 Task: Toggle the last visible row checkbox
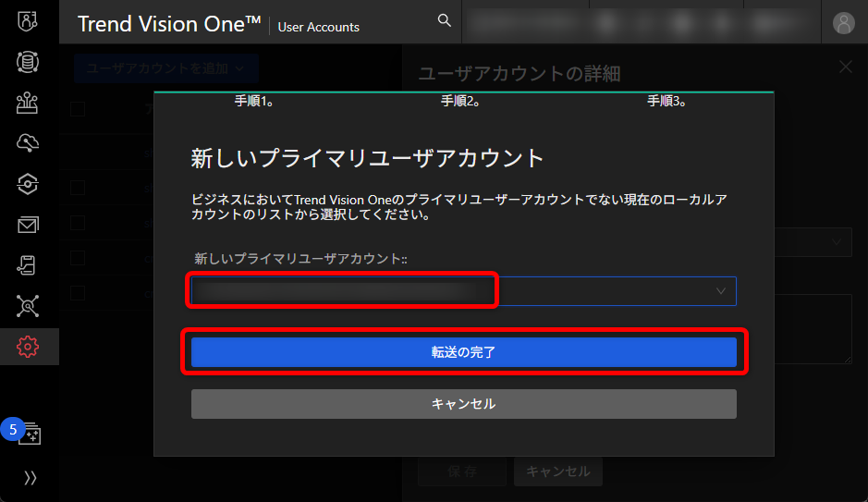pyautogui.click(x=78, y=293)
